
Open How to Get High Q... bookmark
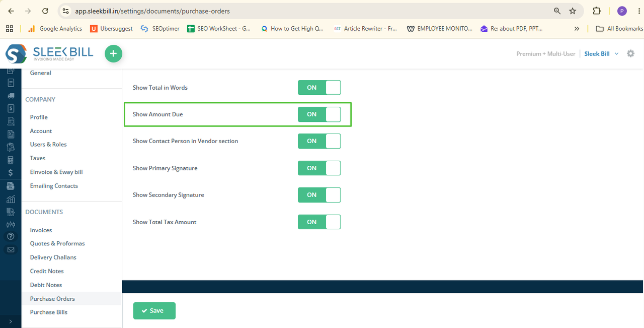tap(292, 29)
